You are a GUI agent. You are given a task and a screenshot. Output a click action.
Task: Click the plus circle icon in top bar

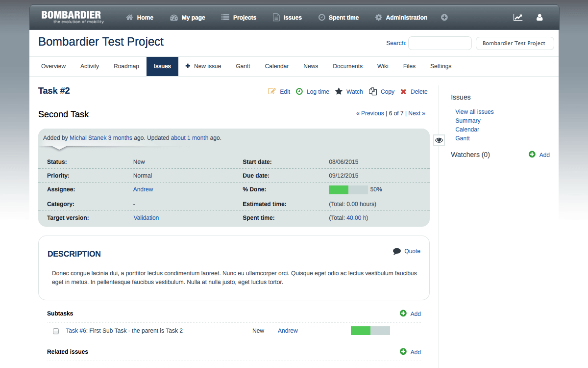coord(444,17)
